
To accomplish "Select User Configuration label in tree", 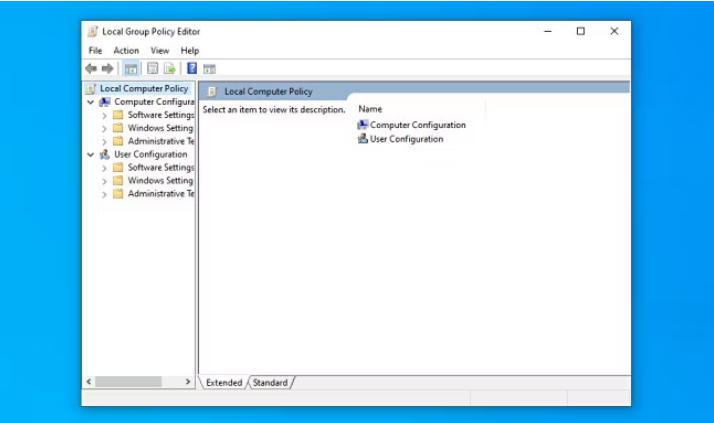I will click(151, 154).
